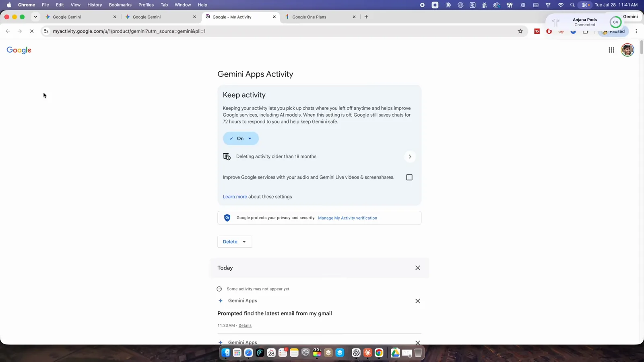The width and height of the screenshot is (644, 362).
Task: Click the red 1b extension icon
Action: (x=537, y=31)
